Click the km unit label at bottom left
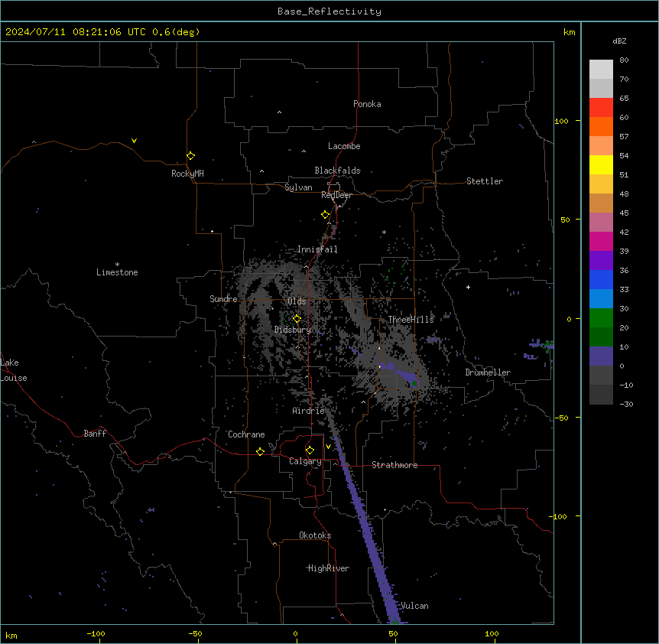Viewport: 659px width, 644px height. (11, 636)
